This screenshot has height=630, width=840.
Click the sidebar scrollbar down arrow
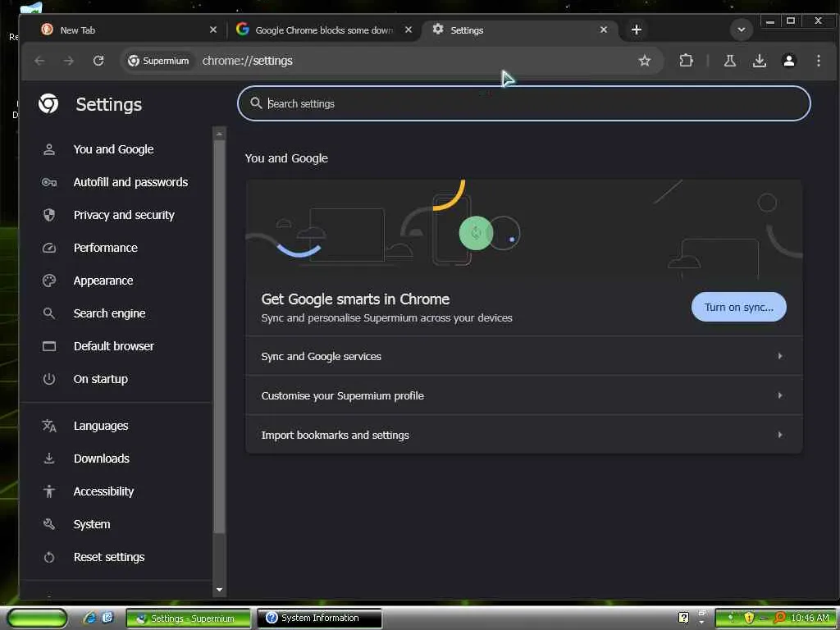pyautogui.click(x=219, y=589)
